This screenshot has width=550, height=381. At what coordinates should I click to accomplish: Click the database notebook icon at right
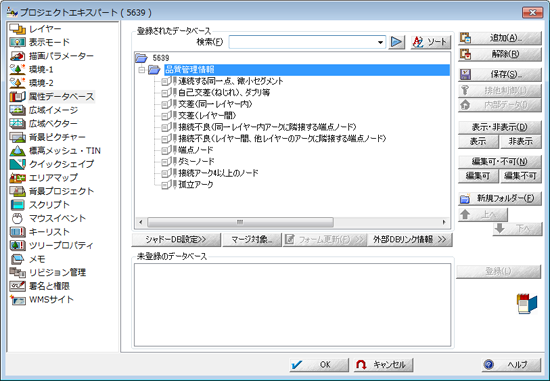tap(527, 304)
